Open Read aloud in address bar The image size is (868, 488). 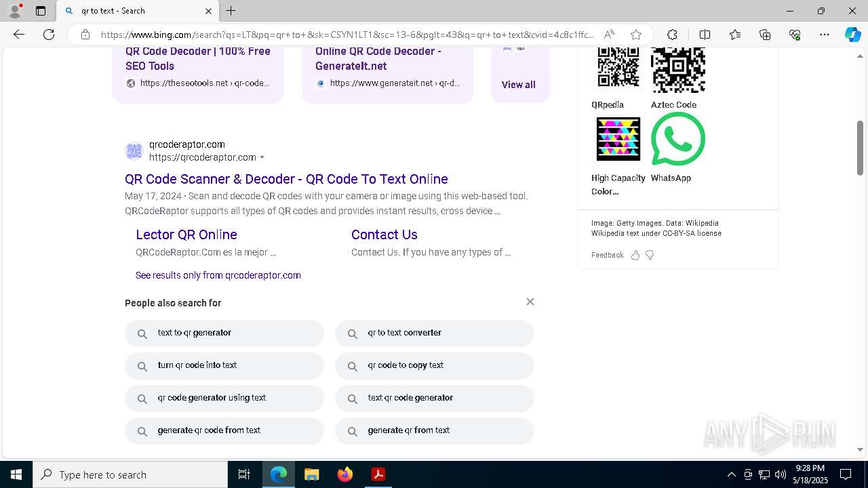[x=609, y=35]
